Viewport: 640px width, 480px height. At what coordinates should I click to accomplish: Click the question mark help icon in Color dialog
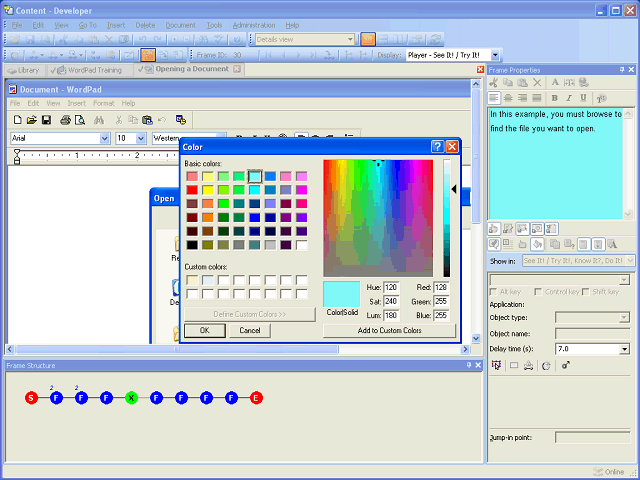tap(437, 147)
